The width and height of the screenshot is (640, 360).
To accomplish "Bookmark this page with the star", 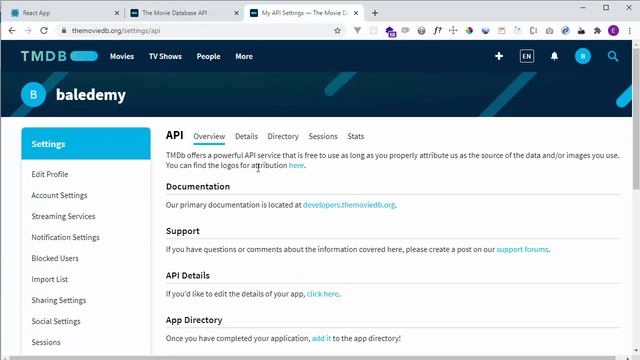I will pos(337,31).
